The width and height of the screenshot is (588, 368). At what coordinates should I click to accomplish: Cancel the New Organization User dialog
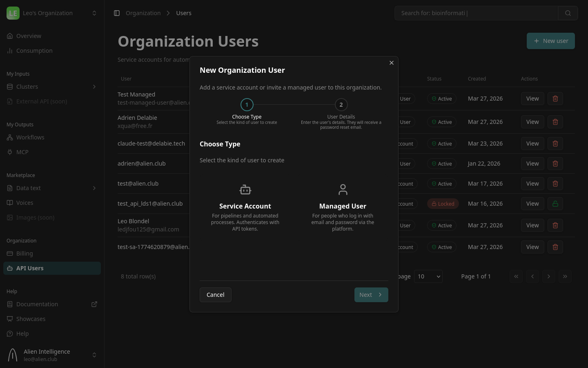(x=215, y=294)
